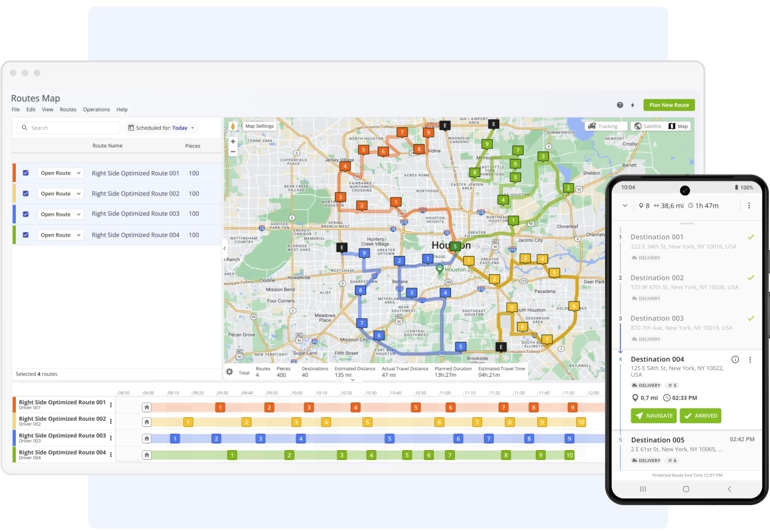Click home icon on Route 001 timeline

click(147, 407)
